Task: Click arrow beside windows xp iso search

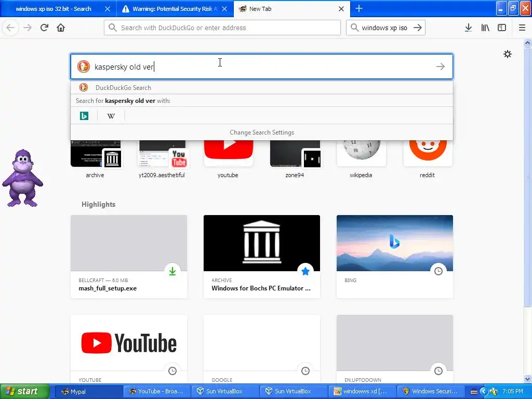Action: coord(418,28)
